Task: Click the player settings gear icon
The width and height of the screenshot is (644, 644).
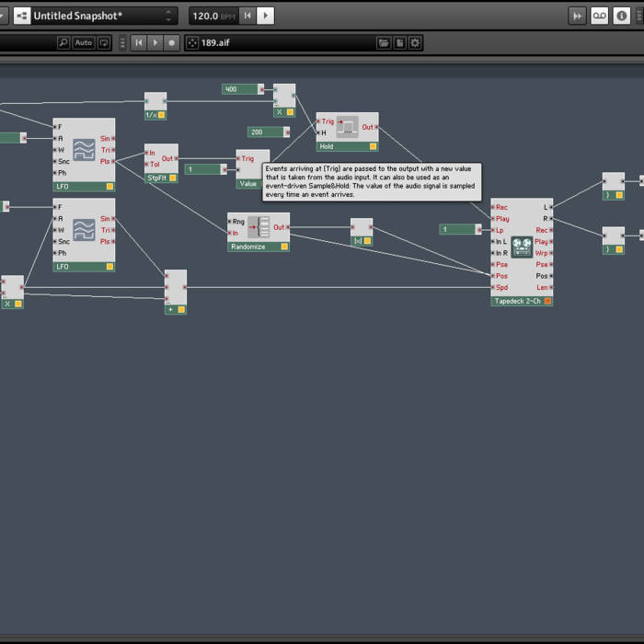Action: coord(415,42)
